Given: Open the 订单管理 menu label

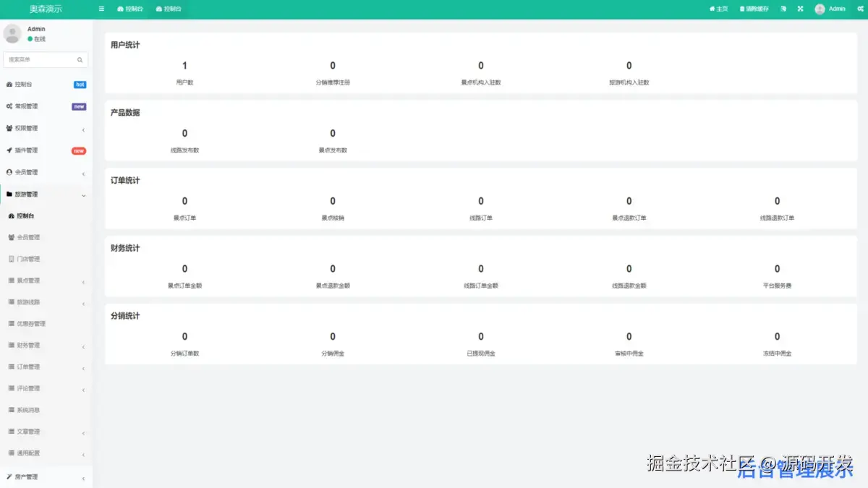Looking at the screenshot, I should 28,367.
